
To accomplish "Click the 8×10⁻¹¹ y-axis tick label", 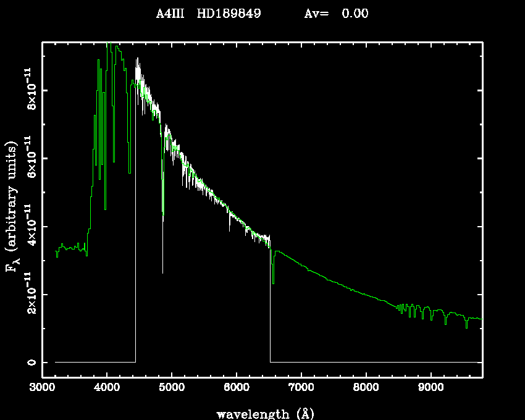I will pos(30,90).
